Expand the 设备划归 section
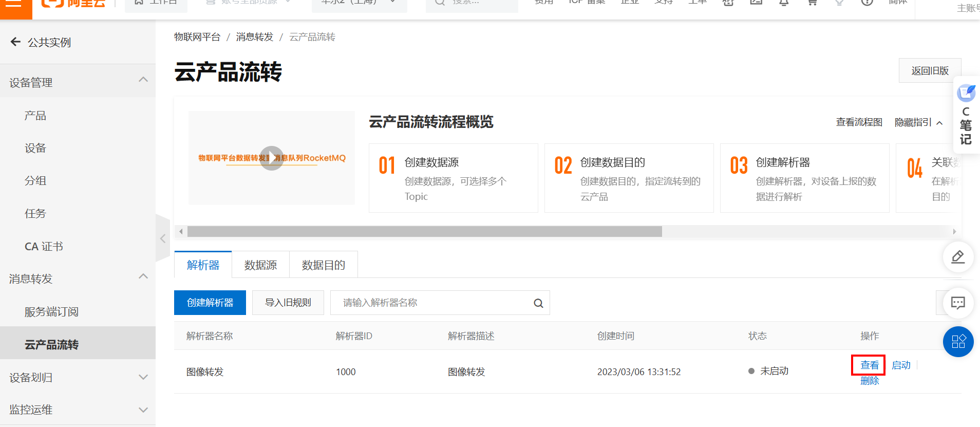This screenshot has height=427, width=980. click(x=143, y=377)
